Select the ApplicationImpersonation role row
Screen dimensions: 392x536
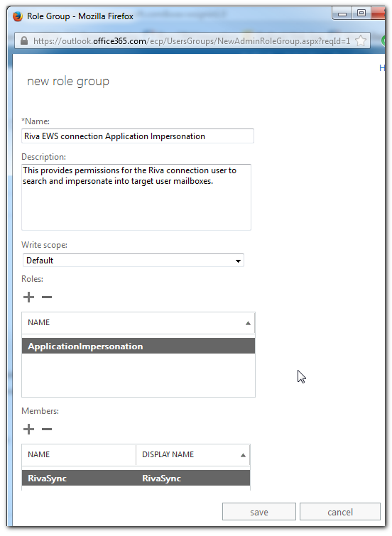[x=138, y=346]
